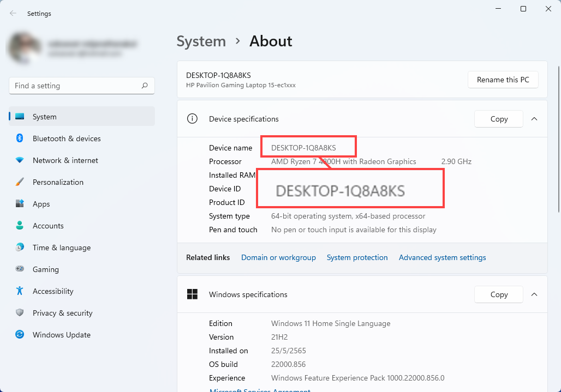Click the System type value text
The image size is (561, 392).
(348, 216)
